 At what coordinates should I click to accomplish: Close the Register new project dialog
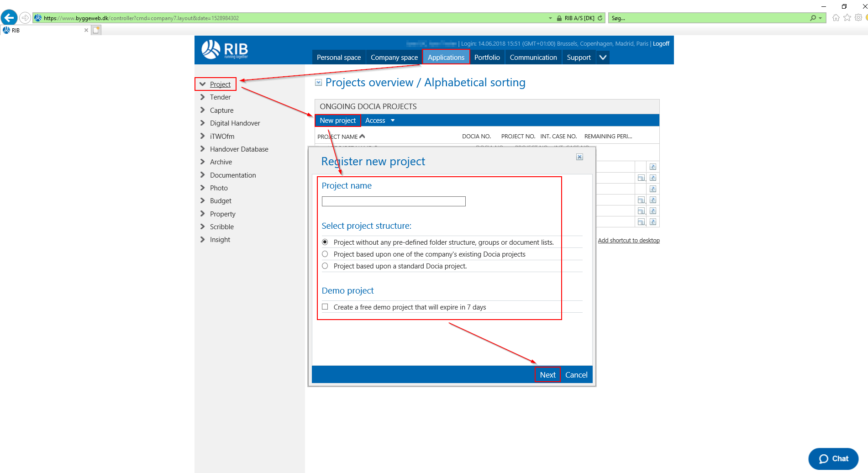click(x=579, y=157)
